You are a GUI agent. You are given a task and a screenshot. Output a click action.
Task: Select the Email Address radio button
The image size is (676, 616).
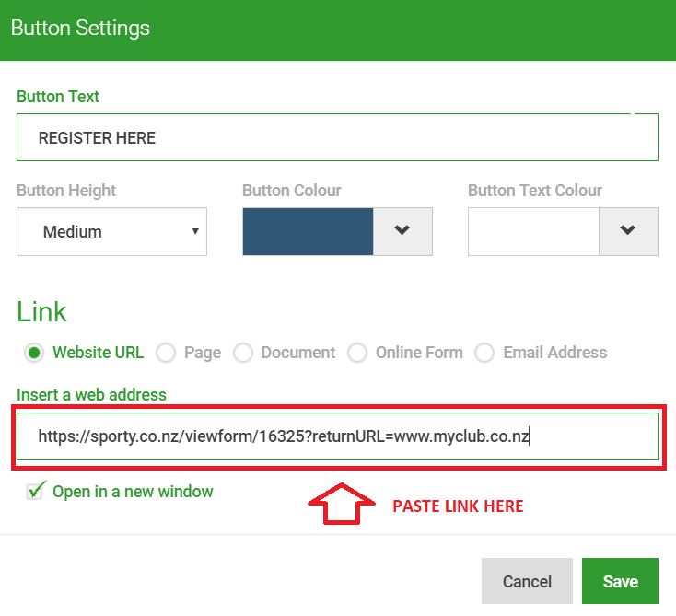tap(484, 353)
